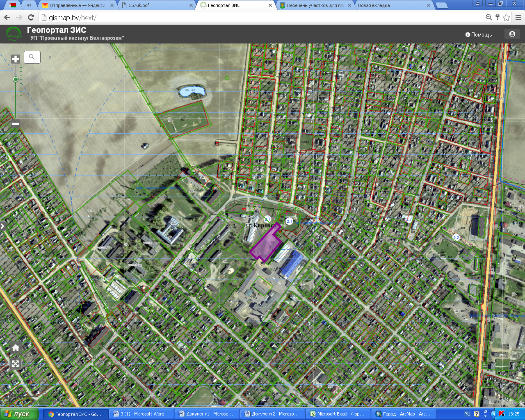
Task: Open the Помощь help link
Action: tap(479, 34)
